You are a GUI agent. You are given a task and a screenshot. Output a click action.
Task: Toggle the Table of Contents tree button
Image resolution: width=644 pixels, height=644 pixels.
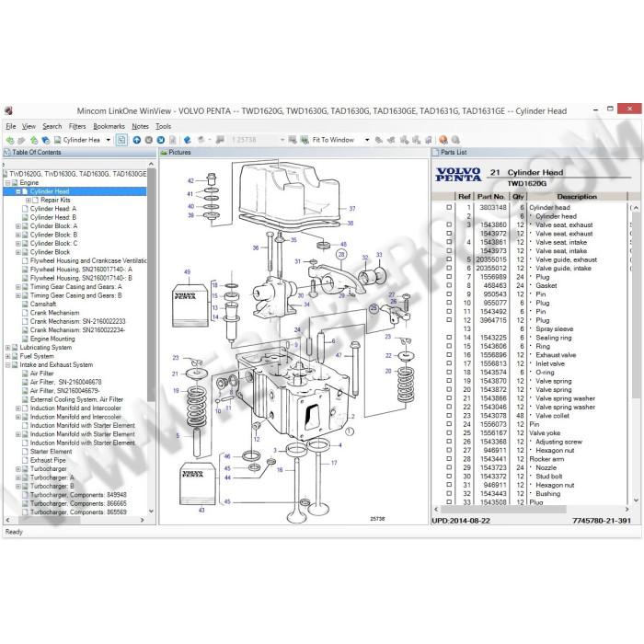[x=121, y=140]
